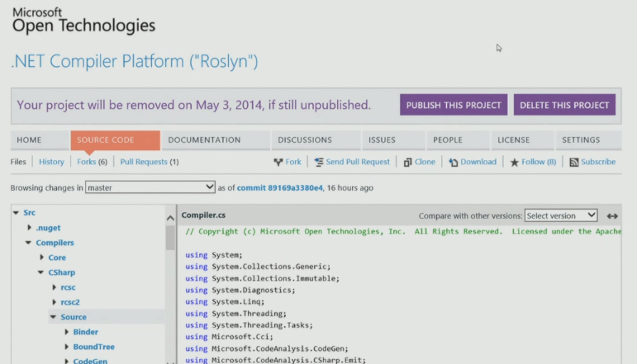Open Pull Requests (1) link
Image resolution: width=637 pixels, height=364 pixels.
[x=149, y=162]
